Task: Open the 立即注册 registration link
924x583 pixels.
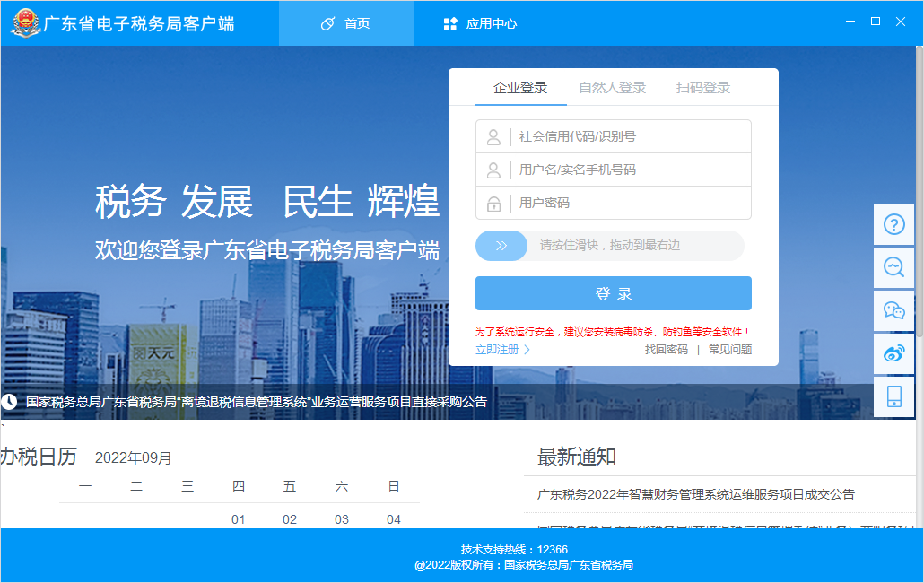Action: click(x=502, y=350)
